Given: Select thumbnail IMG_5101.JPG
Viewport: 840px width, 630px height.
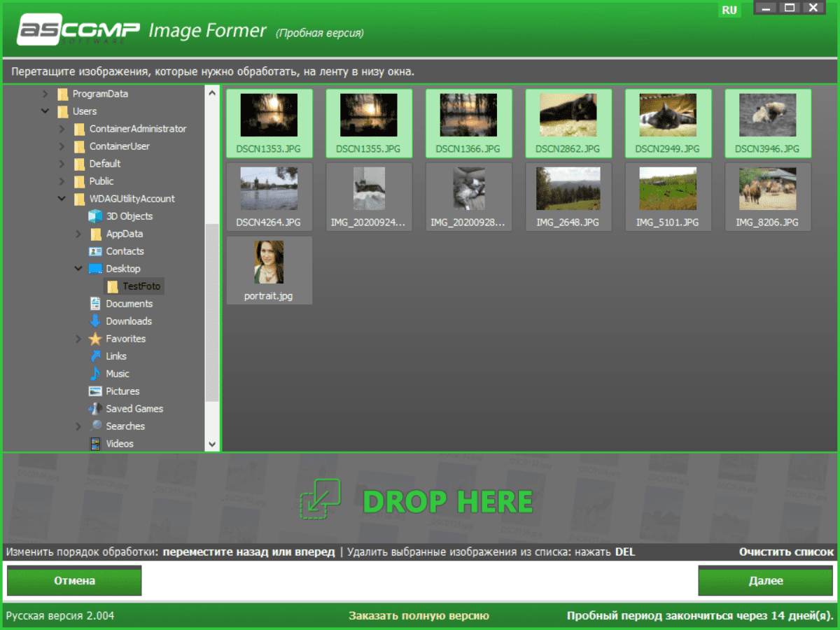Looking at the screenshot, I should click(x=668, y=197).
